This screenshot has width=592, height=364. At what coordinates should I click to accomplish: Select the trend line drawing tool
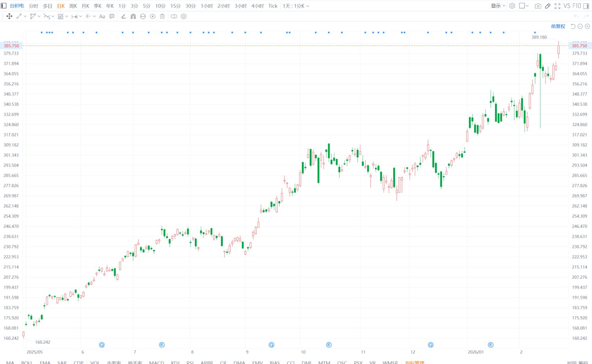tap(19, 16)
